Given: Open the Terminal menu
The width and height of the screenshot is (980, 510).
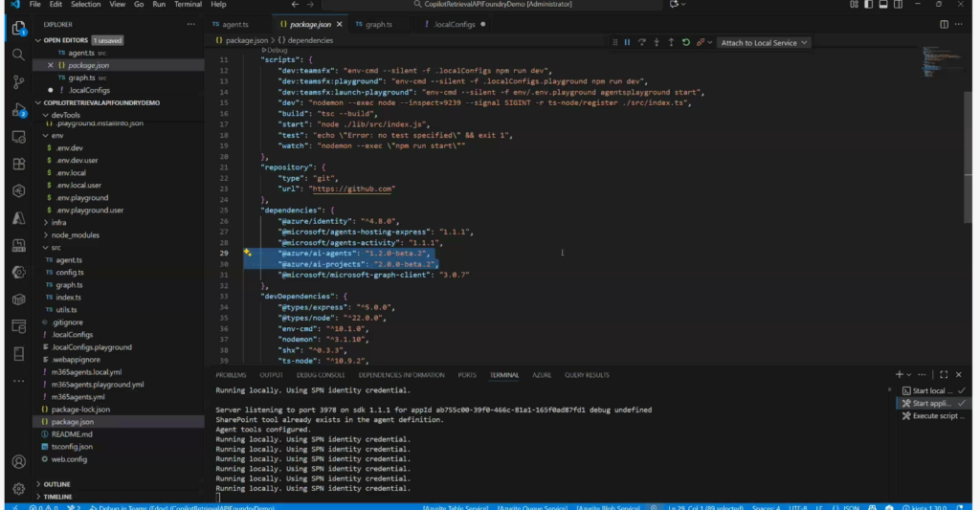Looking at the screenshot, I should (189, 5).
